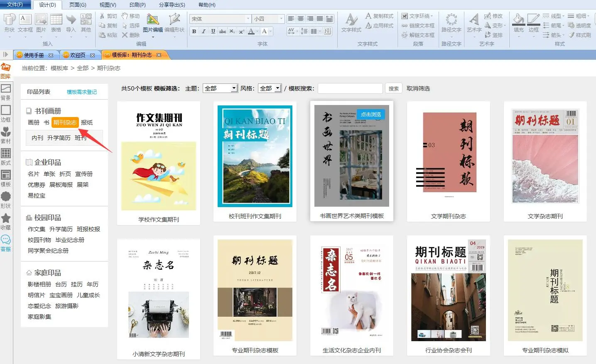Open the font color A swatch
This screenshot has height=364, width=596.
coord(251,32)
